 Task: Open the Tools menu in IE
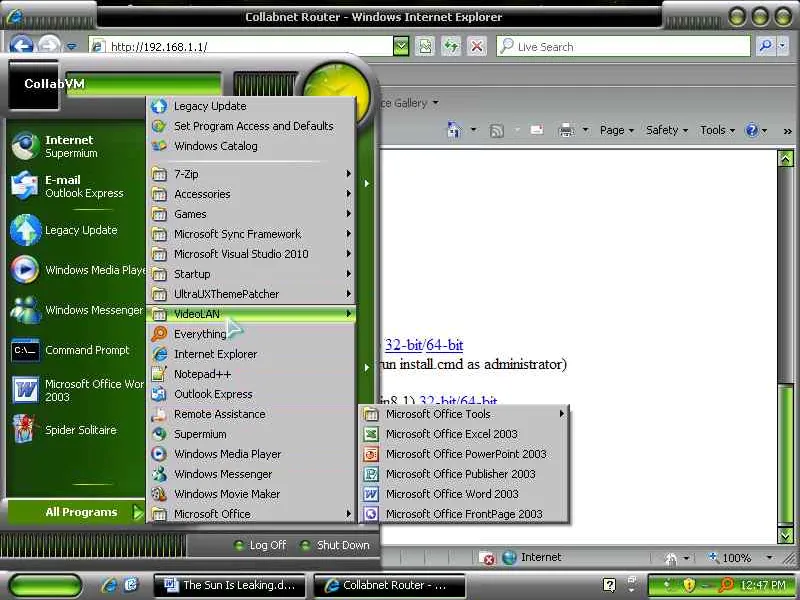(717, 130)
